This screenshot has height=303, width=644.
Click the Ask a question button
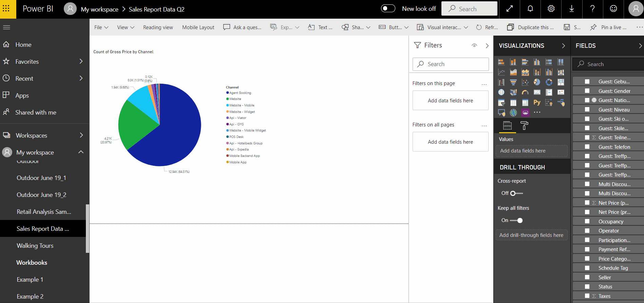point(242,27)
